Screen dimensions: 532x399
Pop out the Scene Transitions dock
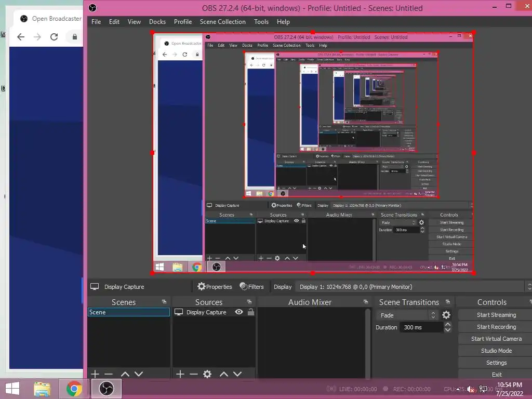pyautogui.click(x=448, y=302)
